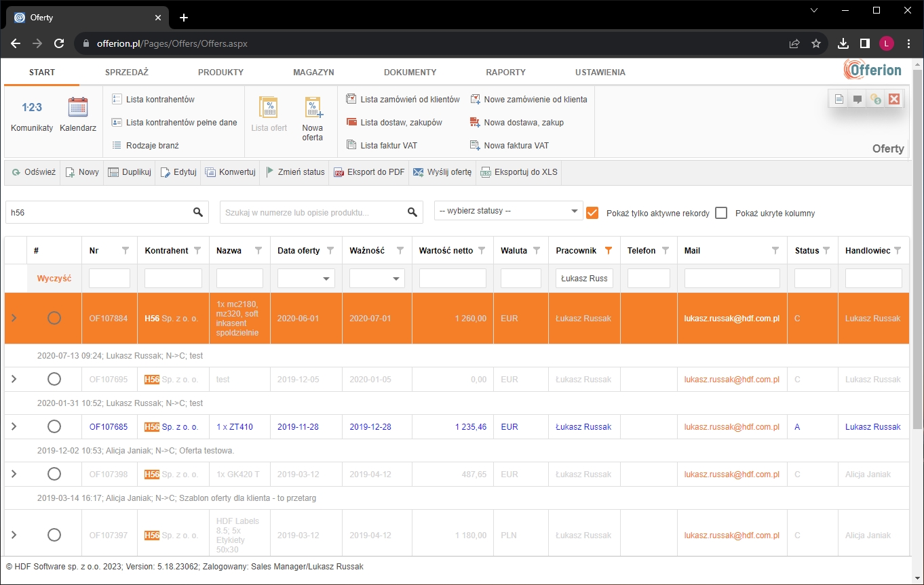Click the Lista ofert icon
924x585 pixels.
[269, 115]
